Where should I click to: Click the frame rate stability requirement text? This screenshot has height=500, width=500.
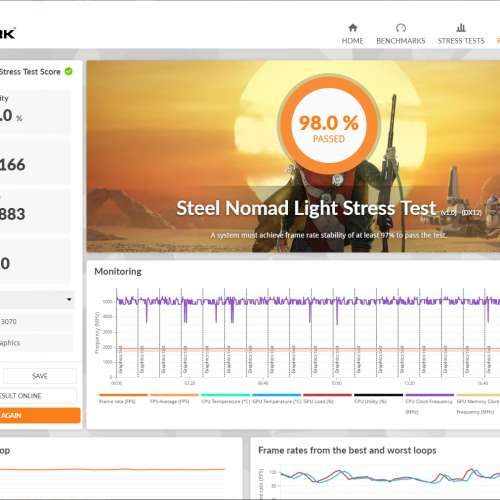pos(328,235)
